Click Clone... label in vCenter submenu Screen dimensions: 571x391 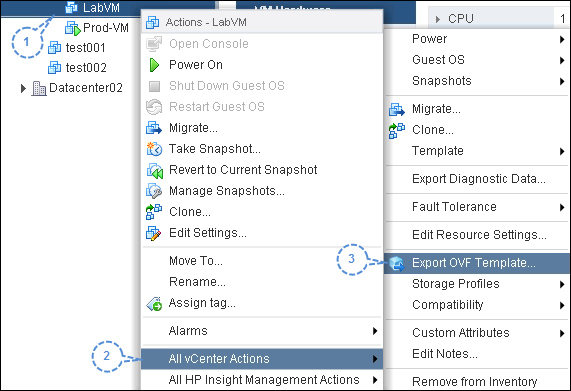click(433, 130)
